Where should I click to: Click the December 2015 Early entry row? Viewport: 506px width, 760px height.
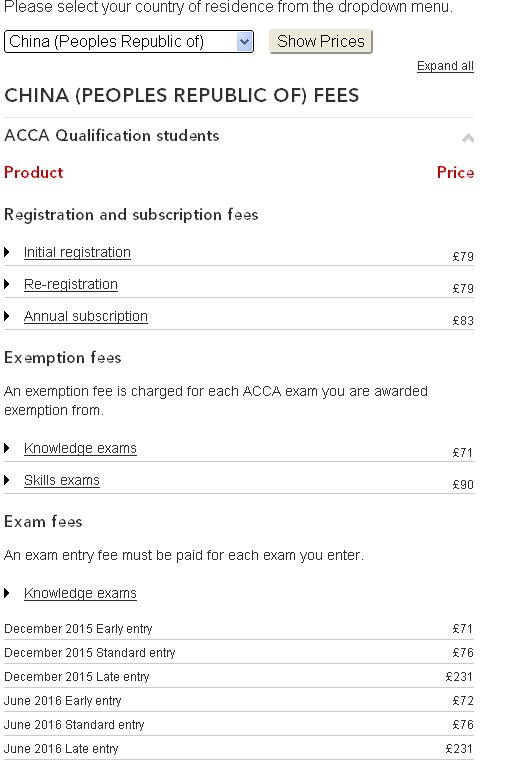pos(238,629)
